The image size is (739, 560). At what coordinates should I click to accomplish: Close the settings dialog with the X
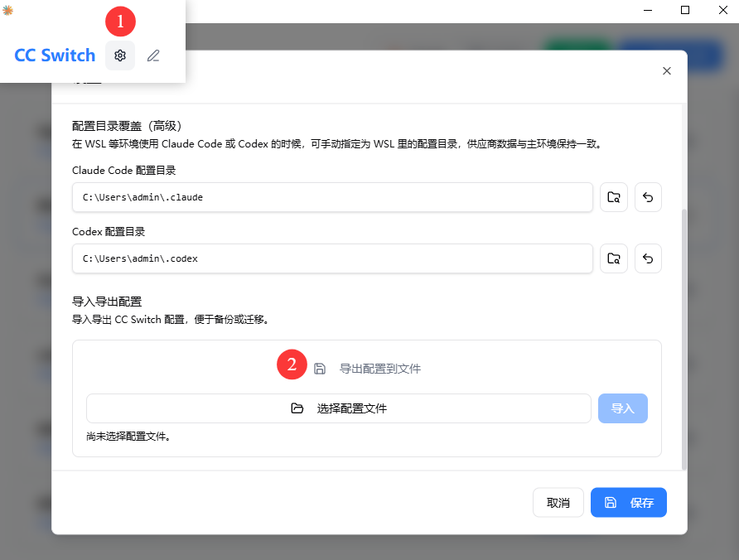tap(667, 71)
